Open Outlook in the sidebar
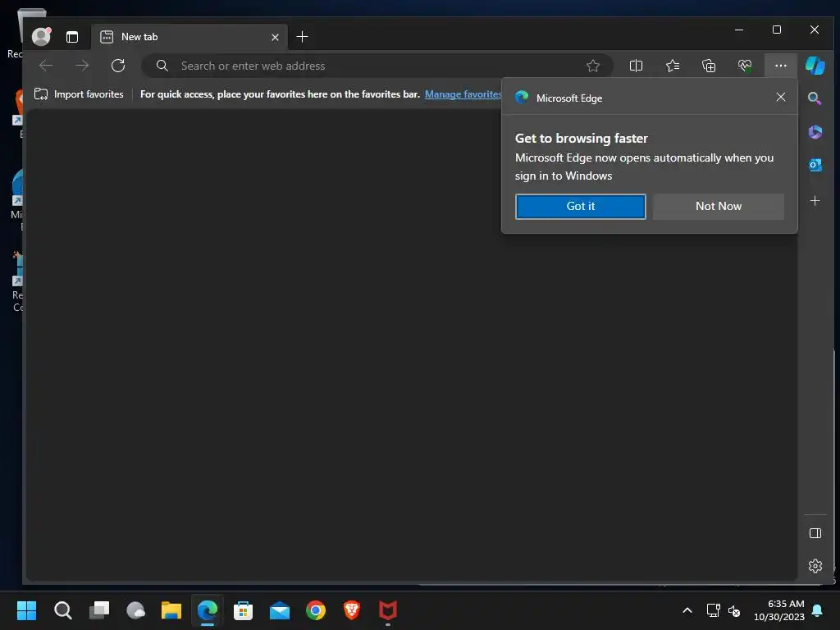This screenshot has width=840, height=630. click(x=815, y=165)
